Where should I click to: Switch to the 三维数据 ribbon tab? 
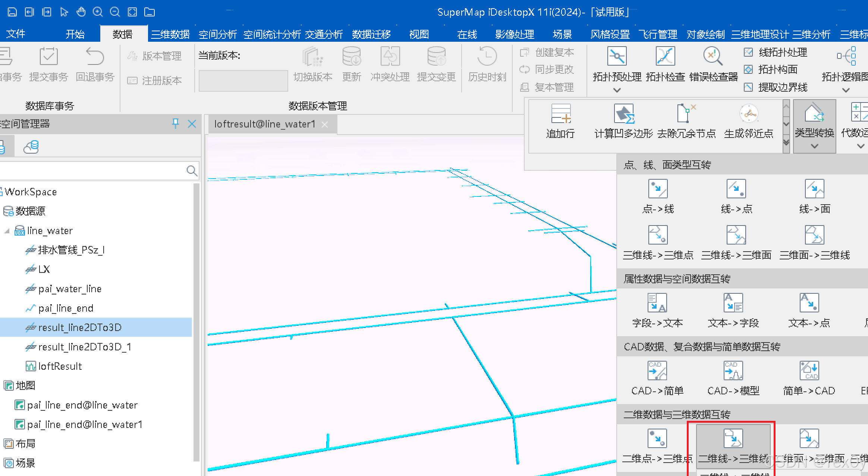pyautogui.click(x=170, y=34)
